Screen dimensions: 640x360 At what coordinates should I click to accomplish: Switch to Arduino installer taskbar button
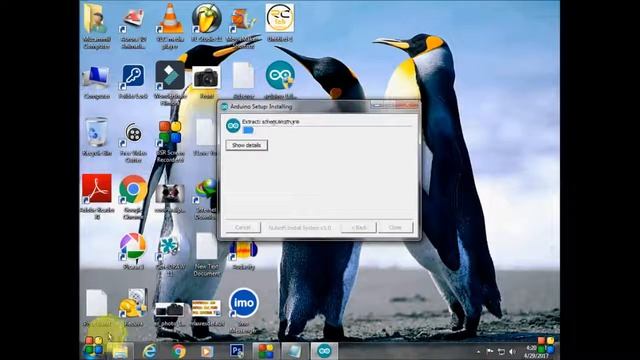pos(324,351)
